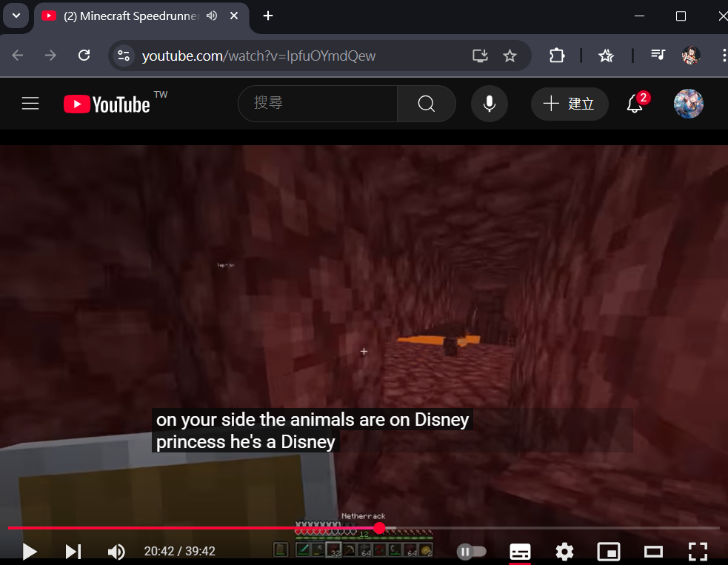Maximize the browser window

[681, 16]
